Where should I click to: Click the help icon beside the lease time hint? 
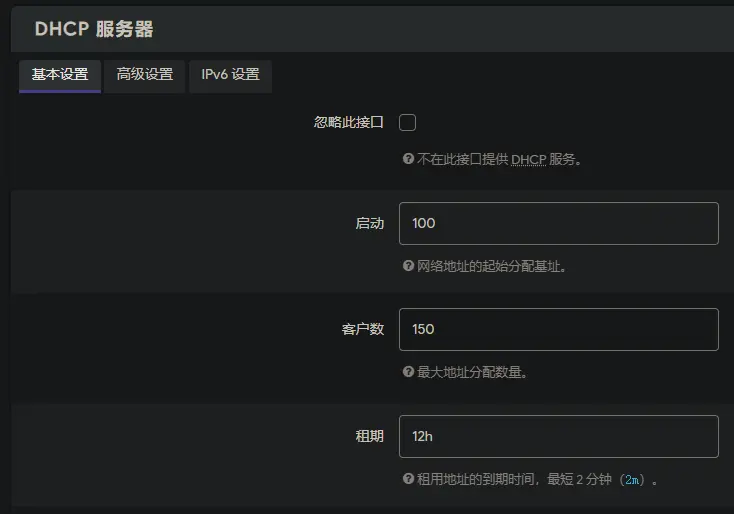click(408, 479)
